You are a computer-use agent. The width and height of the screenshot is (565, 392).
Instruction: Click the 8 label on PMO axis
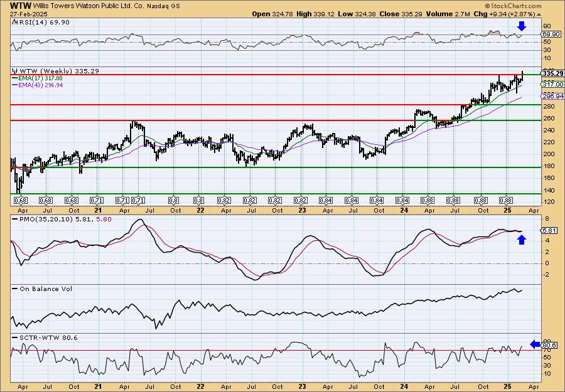click(547, 218)
